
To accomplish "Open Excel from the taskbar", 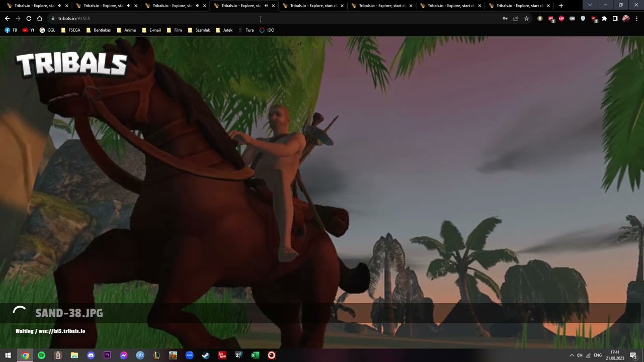I will (x=255, y=355).
